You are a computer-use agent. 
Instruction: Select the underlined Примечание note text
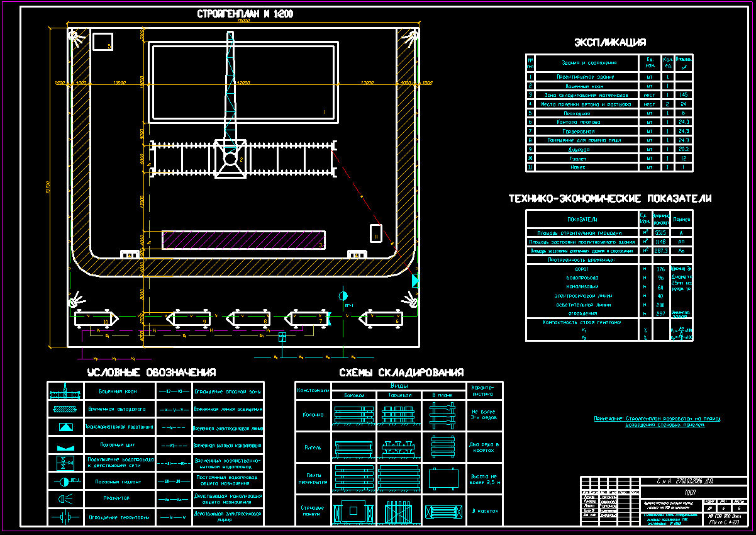click(x=657, y=421)
